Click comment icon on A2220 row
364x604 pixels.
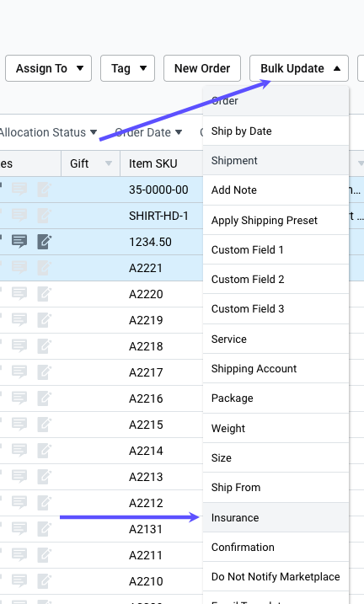[19, 293]
